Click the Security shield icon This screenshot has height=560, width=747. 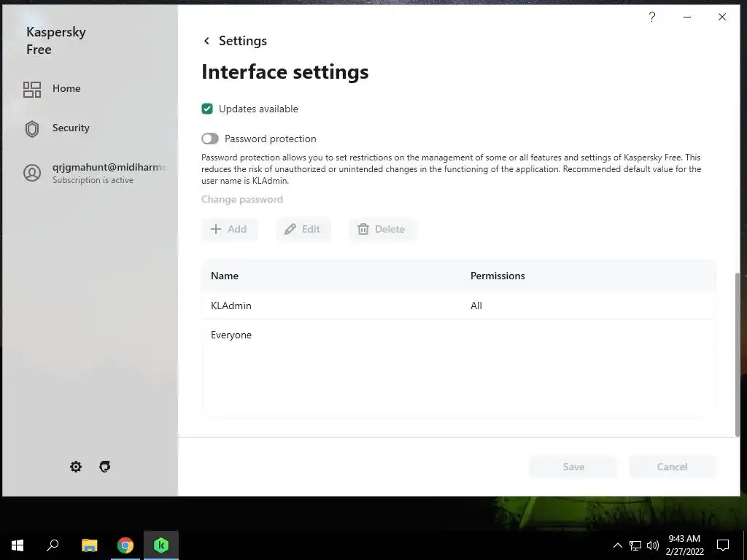coord(32,128)
